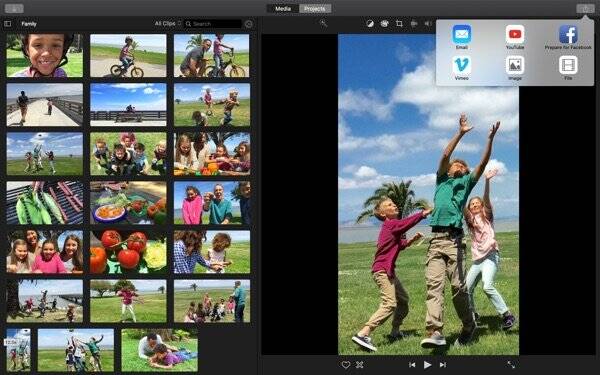Viewport: 600px width, 375px height.
Task: Open the All Clips filter dropdown
Action: (x=168, y=24)
